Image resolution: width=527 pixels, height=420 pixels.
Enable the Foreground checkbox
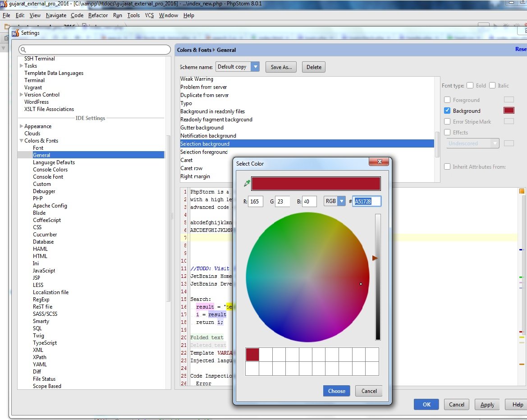pyautogui.click(x=447, y=100)
